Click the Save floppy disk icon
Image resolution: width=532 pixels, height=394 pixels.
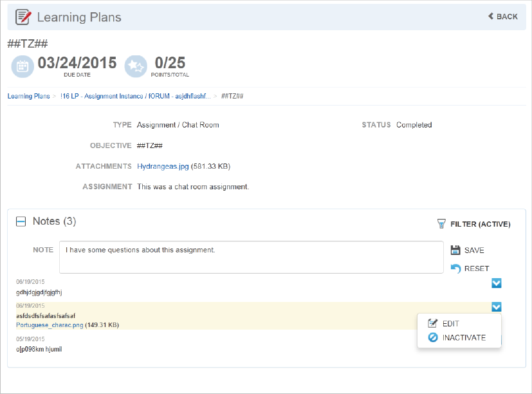455,250
